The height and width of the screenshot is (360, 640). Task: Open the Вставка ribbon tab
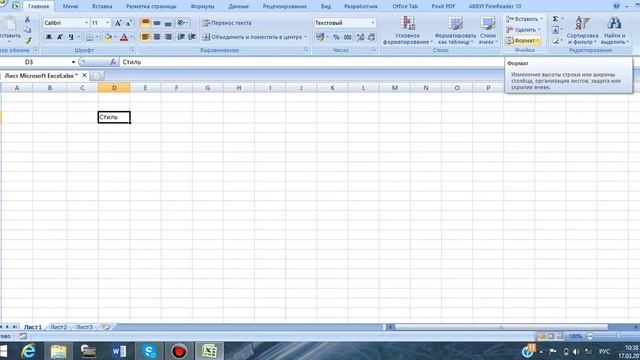coord(102,6)
